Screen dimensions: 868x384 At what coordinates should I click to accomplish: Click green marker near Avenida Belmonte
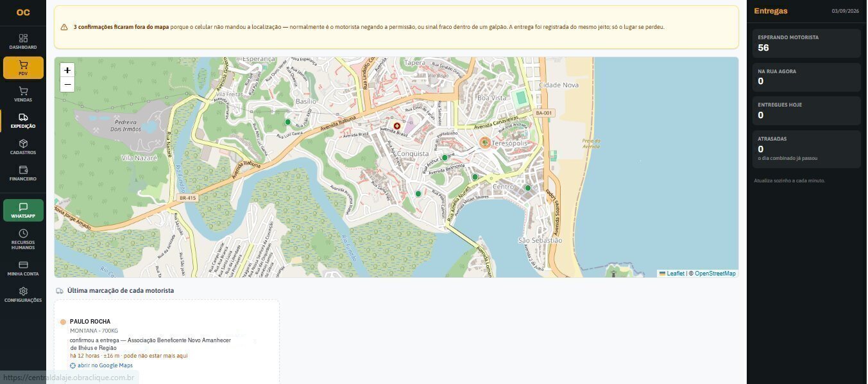pos(475,177)
